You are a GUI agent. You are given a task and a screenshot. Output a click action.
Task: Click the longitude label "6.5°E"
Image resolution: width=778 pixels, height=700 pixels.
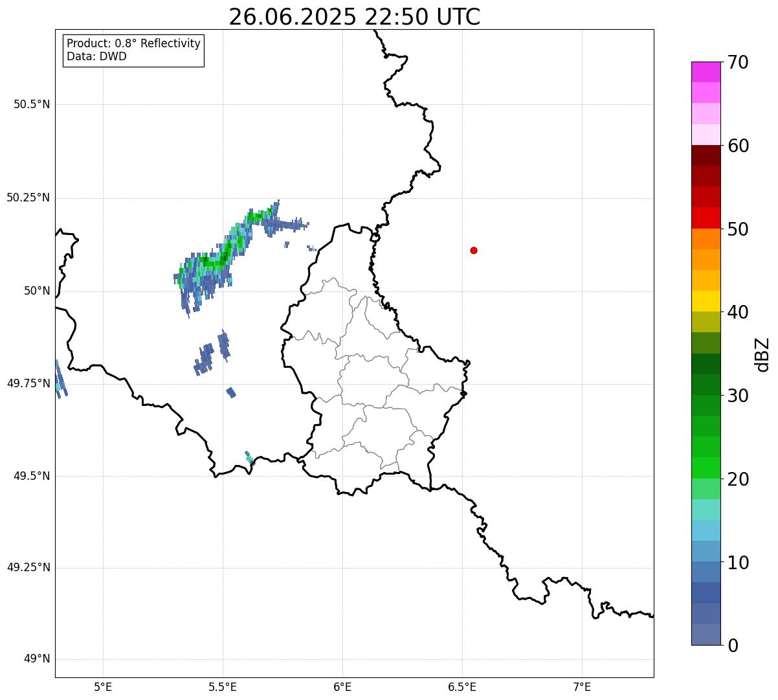coord(462,686)
